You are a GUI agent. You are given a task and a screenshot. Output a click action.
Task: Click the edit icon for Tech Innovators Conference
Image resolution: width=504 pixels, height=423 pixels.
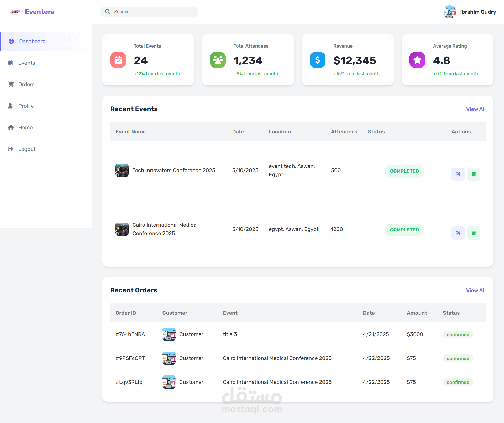tap(458, 174)
